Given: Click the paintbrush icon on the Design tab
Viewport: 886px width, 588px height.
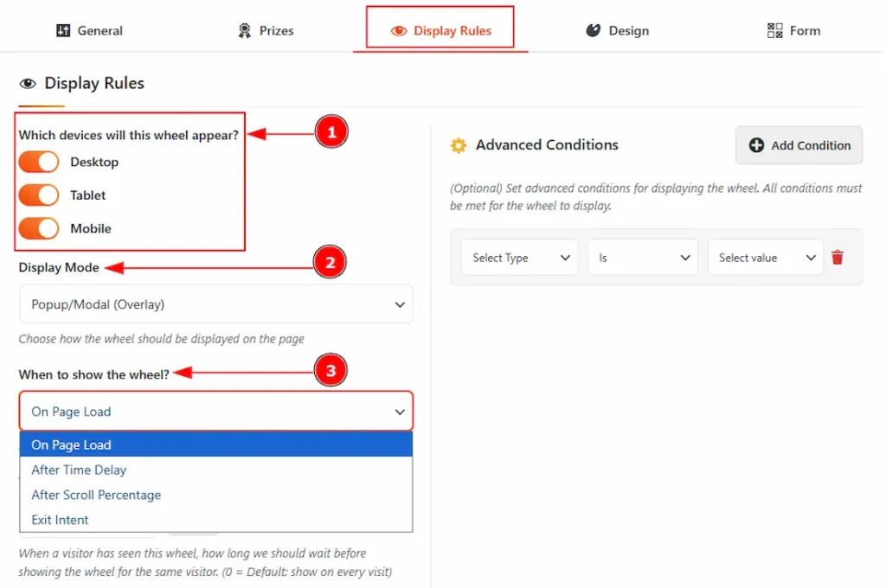Looking at the screenshot, I should click(x=592, y=30).
